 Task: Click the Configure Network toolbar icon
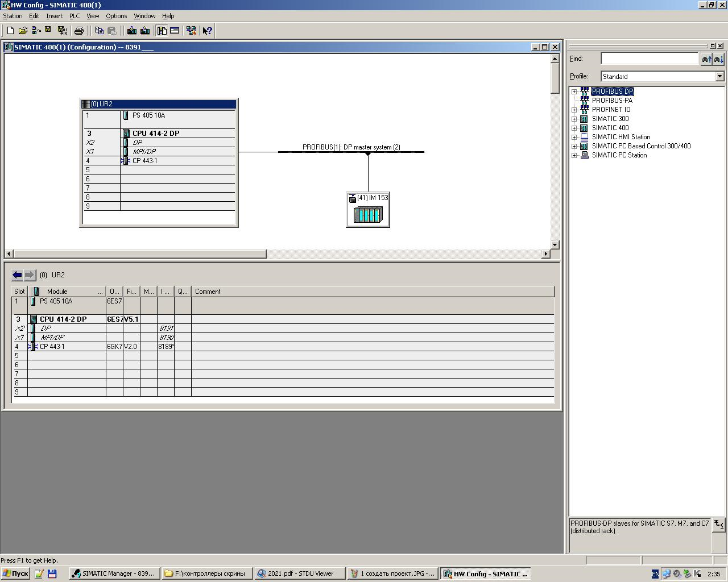click(191, 31)
